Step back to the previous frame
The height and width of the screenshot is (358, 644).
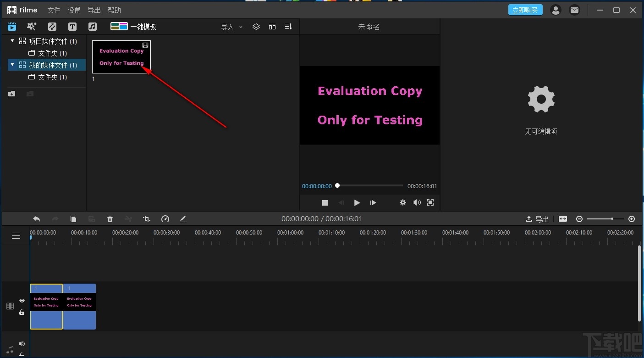341,202
